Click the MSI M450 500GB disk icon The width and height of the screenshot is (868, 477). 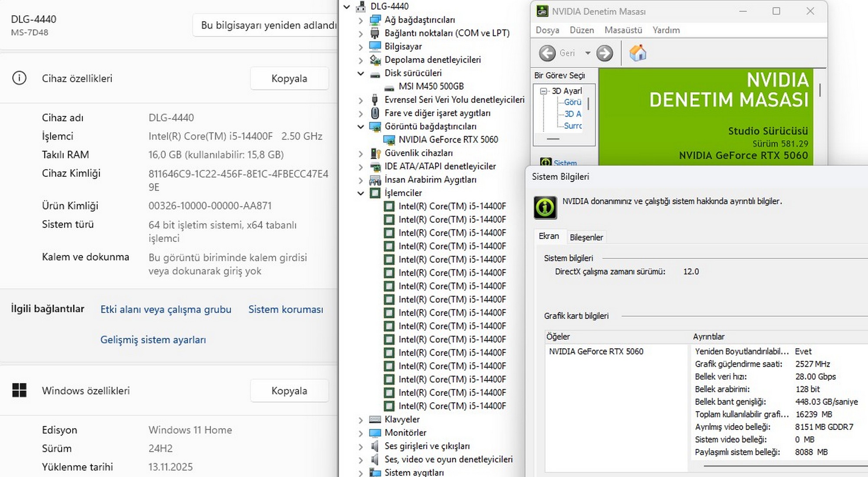[x=389, y=87]
